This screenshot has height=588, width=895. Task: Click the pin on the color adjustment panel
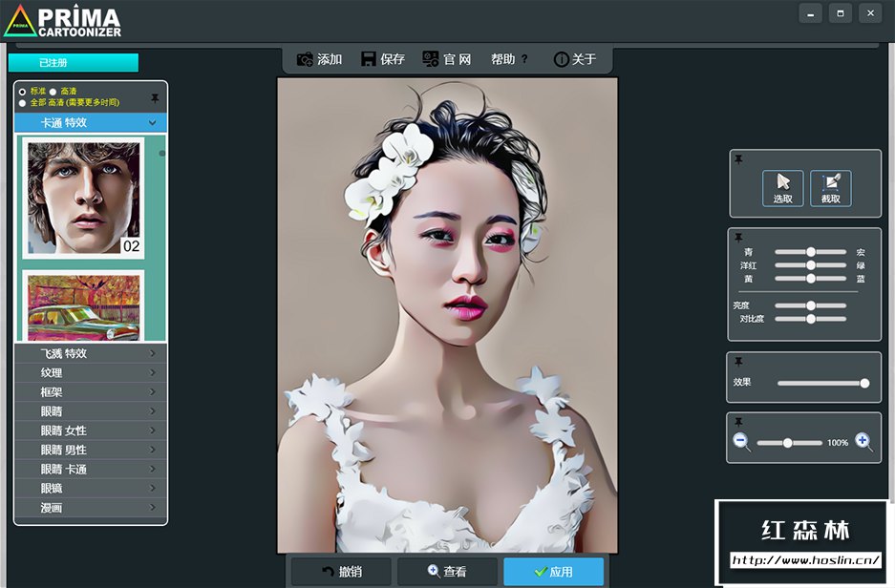click(x=738, y=238)
